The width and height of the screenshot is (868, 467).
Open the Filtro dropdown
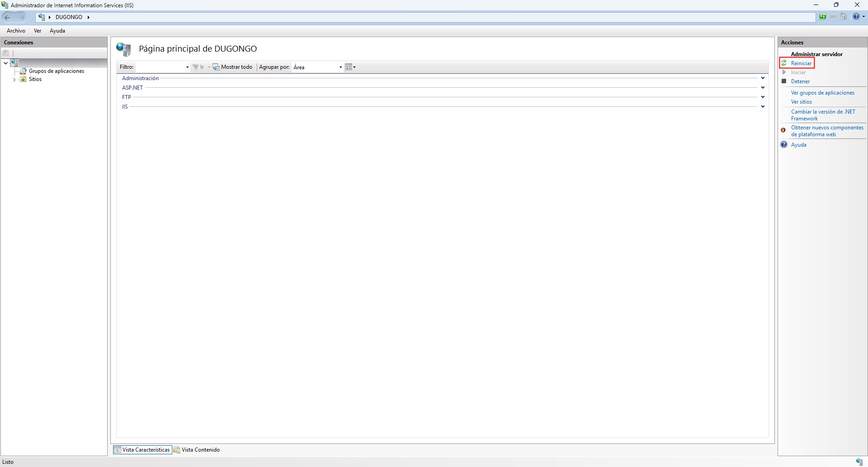point(187,67)
